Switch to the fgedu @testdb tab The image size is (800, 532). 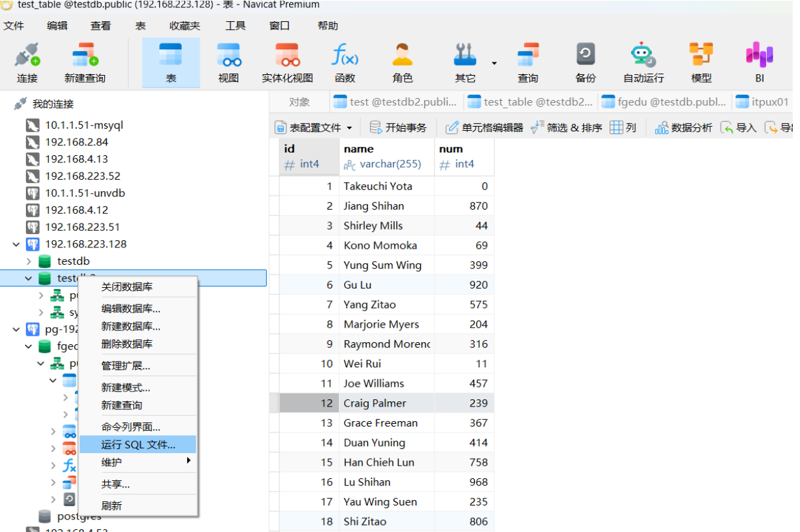pyautogui.click(x=665, y=102)
